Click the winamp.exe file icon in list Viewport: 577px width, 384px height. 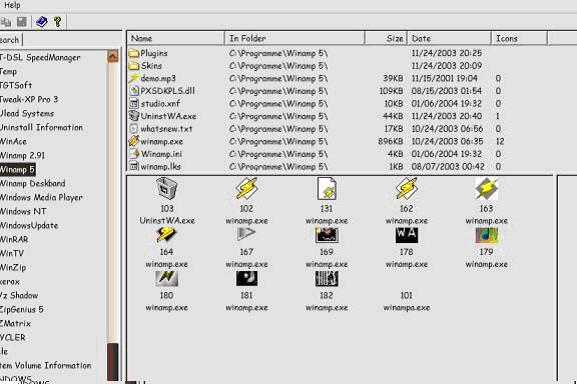click(134, 141)
